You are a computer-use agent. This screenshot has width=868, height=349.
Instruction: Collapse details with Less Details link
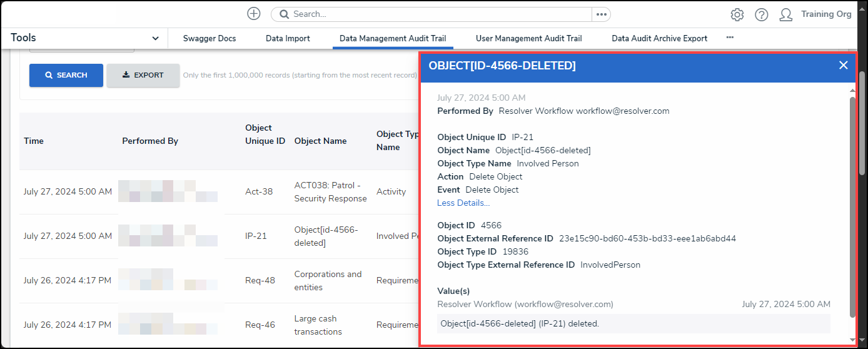point(463,203)
